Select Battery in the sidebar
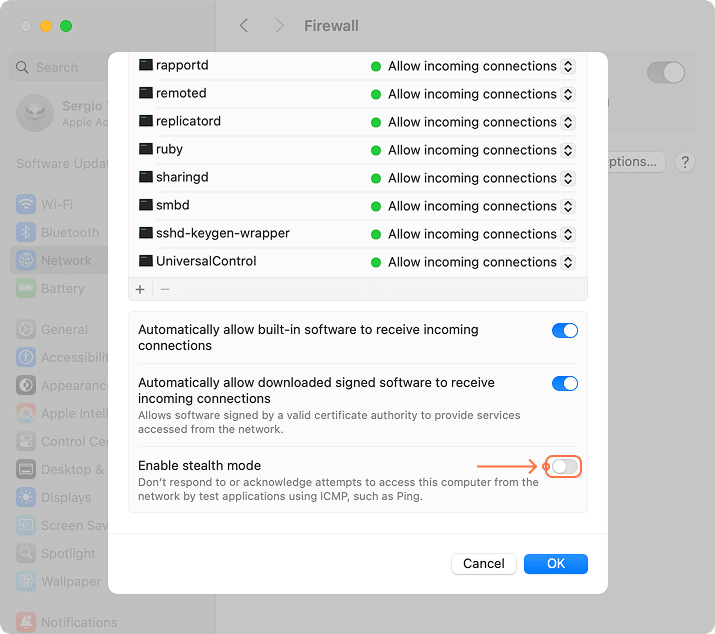 tap(62, 289)
